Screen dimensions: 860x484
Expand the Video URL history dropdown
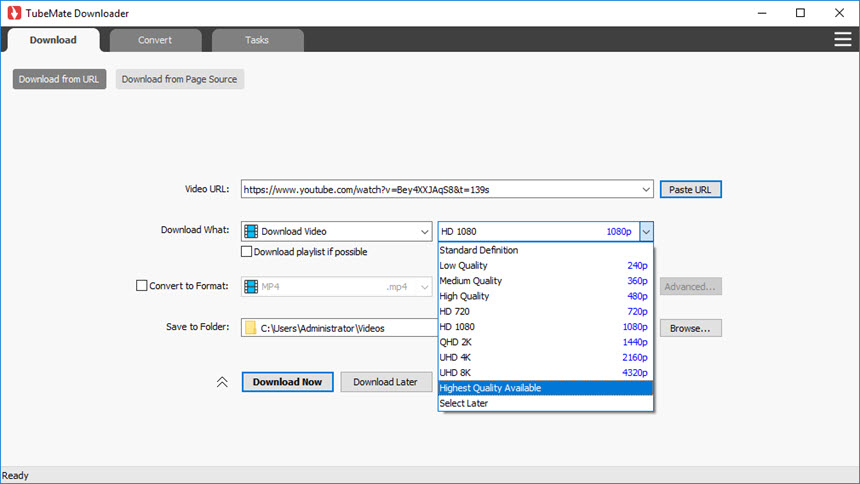(x=646, y=189)
